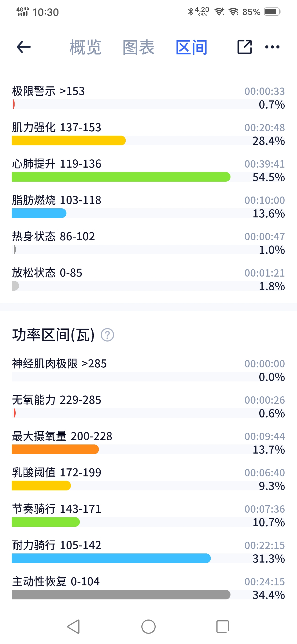This screenshot has height=644, width=297.
Task: Tap the back arrow icon
Action: pyautogui.click(x=24, y=47)
